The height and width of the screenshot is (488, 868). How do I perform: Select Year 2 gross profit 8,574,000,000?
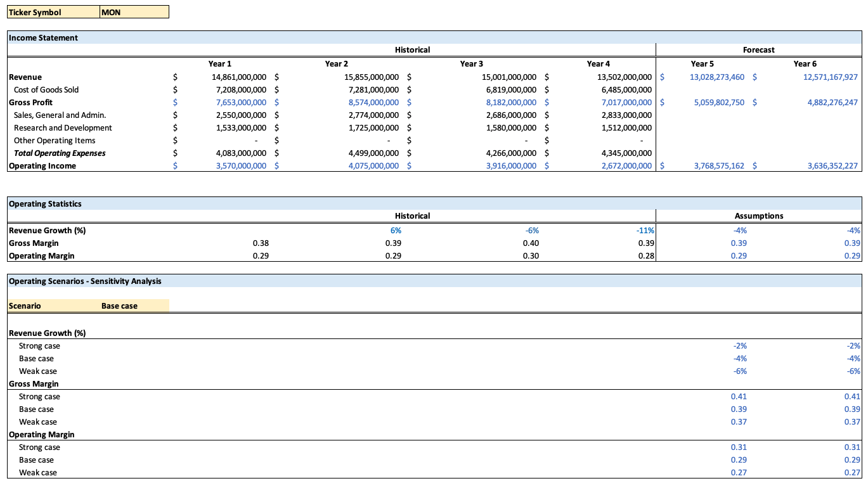click(373, 102)
